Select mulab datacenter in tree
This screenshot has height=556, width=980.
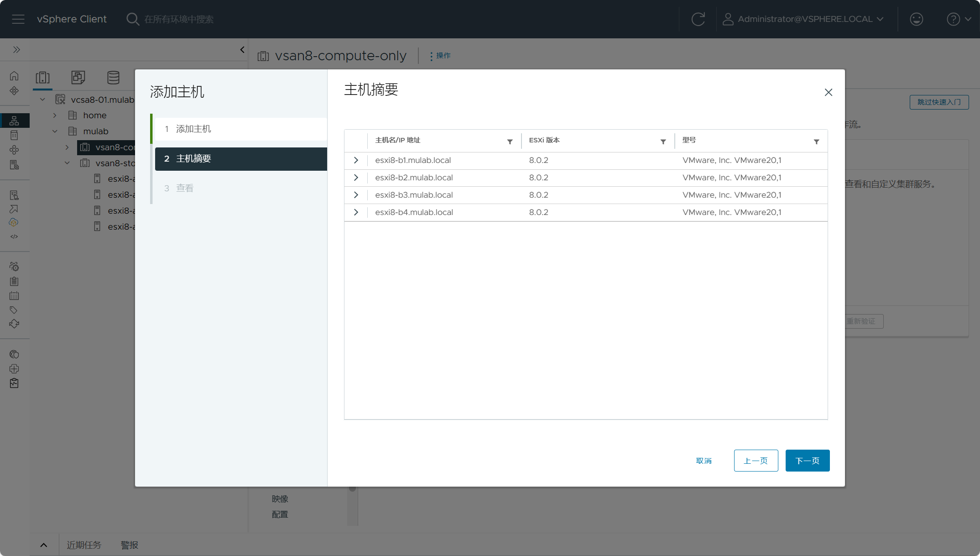tap(95, 131)
